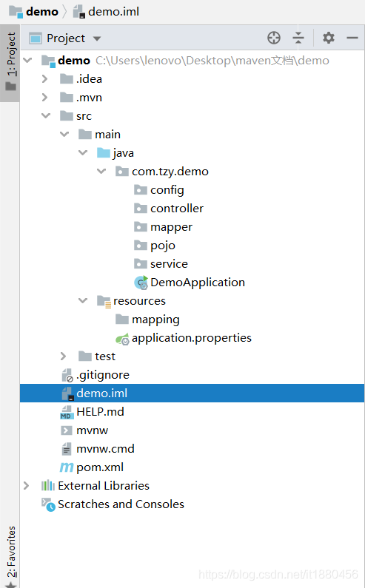Open the Project panel gear settings
The width and height of the screenshot is (365, 588).
[x=329, y=38]
